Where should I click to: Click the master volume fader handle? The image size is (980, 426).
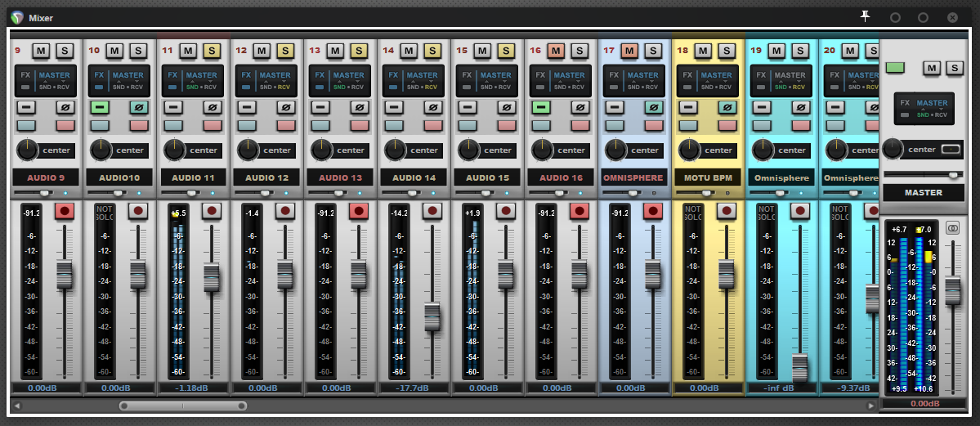click(x=952, y=290)
